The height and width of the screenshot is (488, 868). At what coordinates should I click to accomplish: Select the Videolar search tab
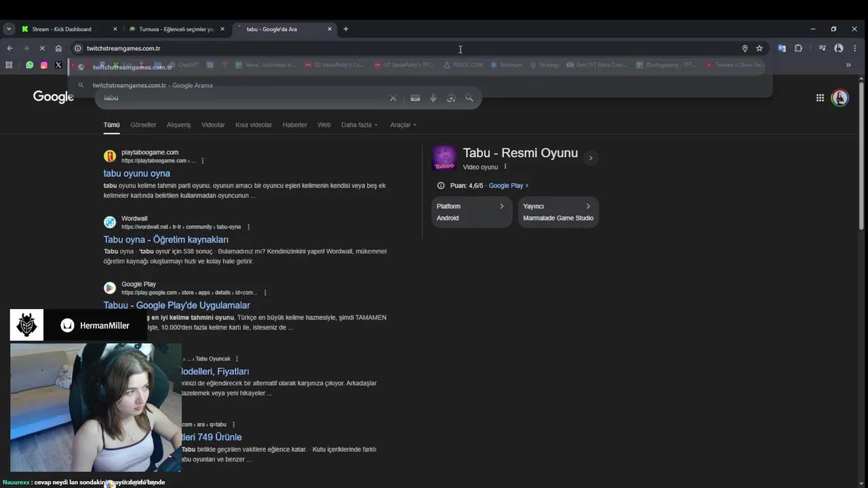(213, 125)
